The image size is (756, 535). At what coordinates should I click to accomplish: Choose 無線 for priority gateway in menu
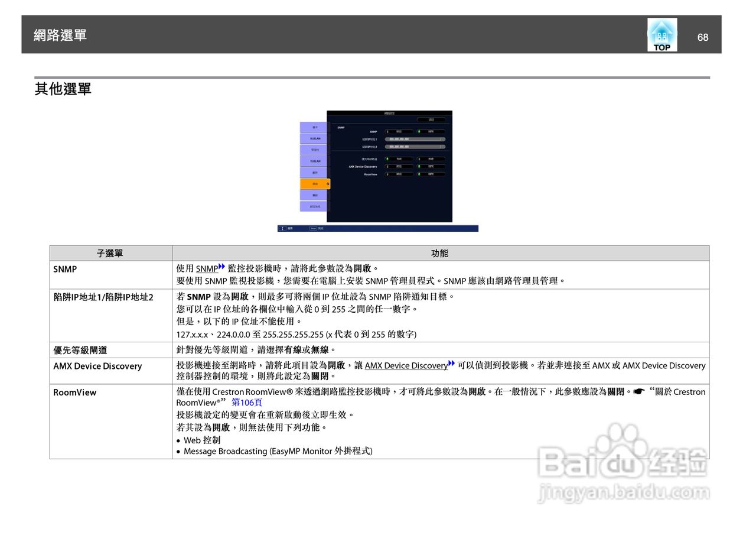[431, 159]
